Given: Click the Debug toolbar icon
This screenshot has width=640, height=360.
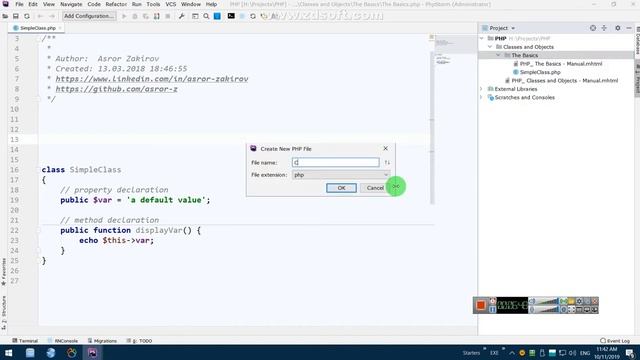Looking at the screenshot, I should (135, 16).
